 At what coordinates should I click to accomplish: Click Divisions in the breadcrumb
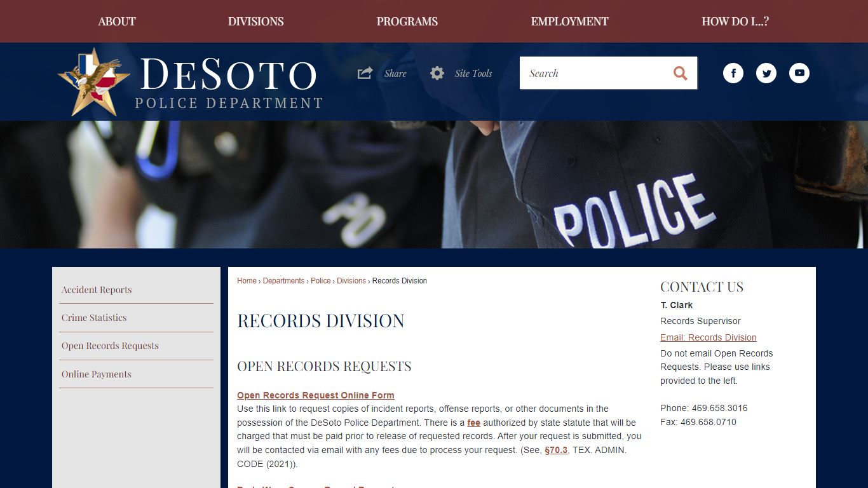351,281
